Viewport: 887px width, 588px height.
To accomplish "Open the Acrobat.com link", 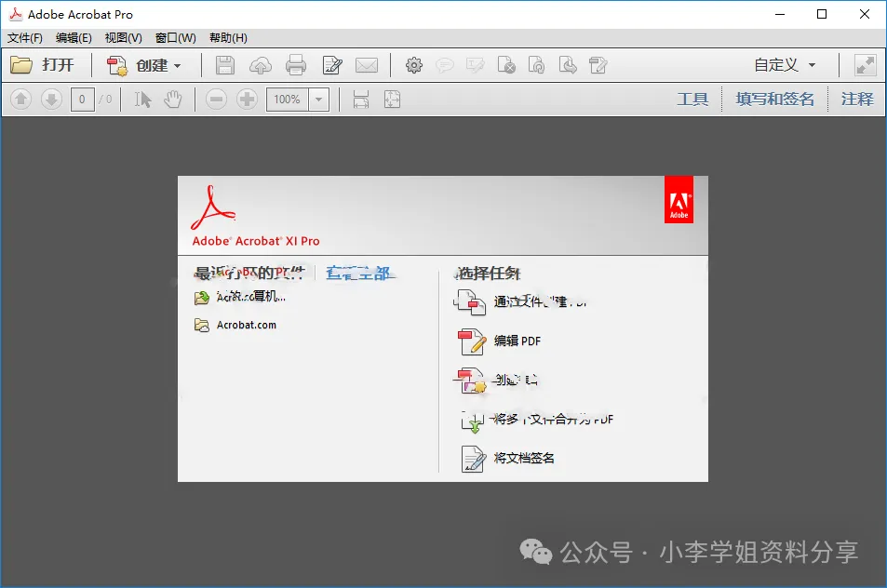I will tap(246, 325).
